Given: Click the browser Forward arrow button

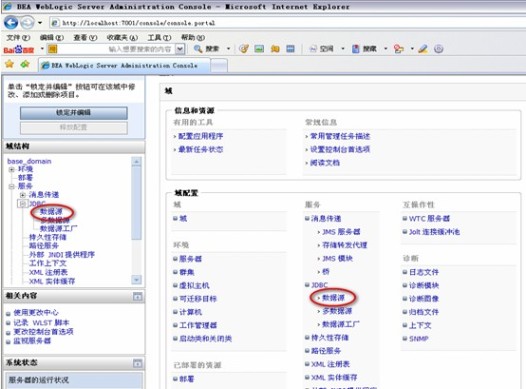Looking at the screenshot, I should click(x=28, y=23).
